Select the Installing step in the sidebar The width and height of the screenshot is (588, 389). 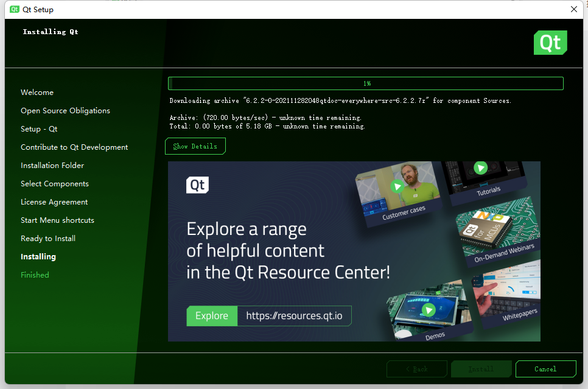pyautogui.click(x=38, y=256)
